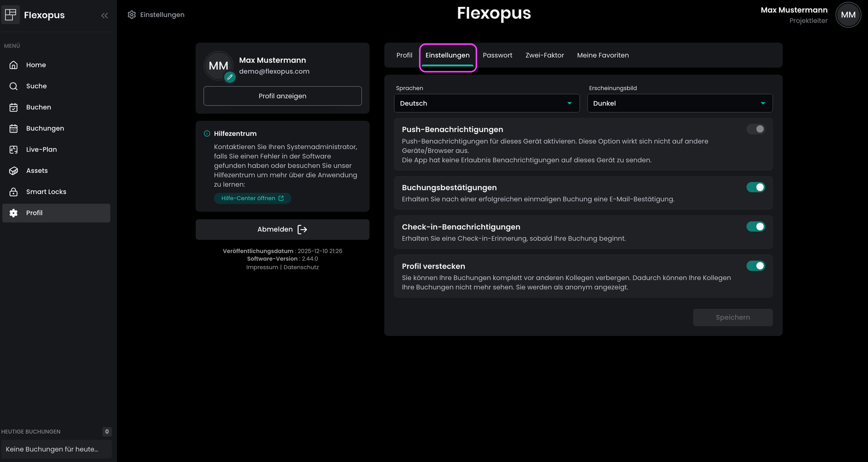
Task: Open Suche via magnifier icon
Action: [x=13, y=86]
